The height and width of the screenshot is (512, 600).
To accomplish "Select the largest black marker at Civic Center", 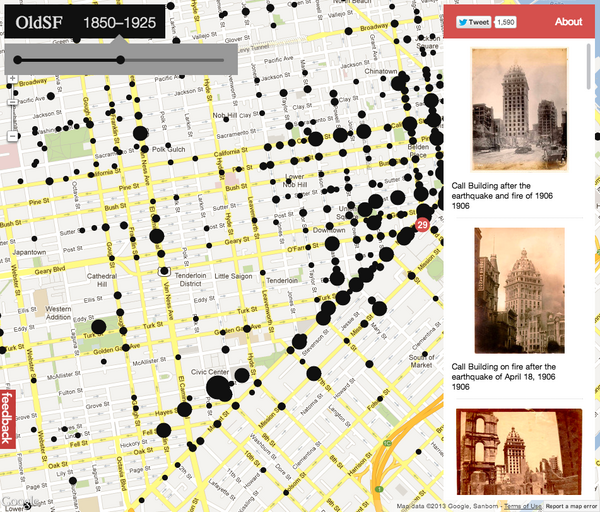I will coord(218,387).
